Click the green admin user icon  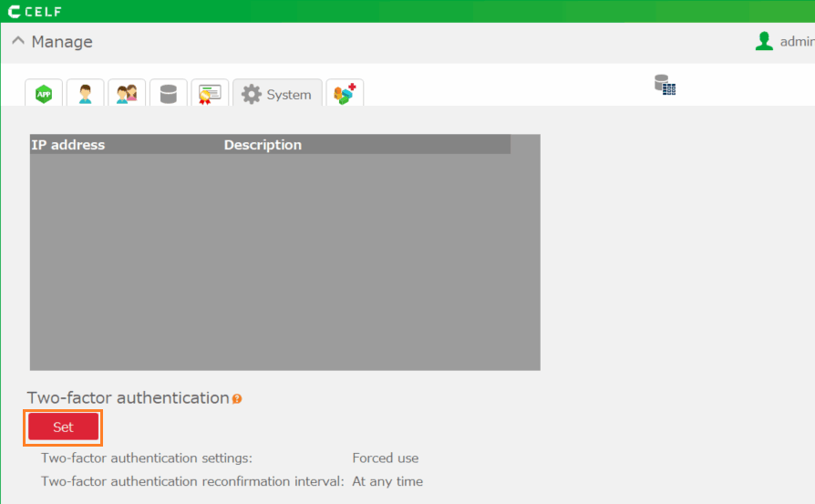tap(764, 41)
